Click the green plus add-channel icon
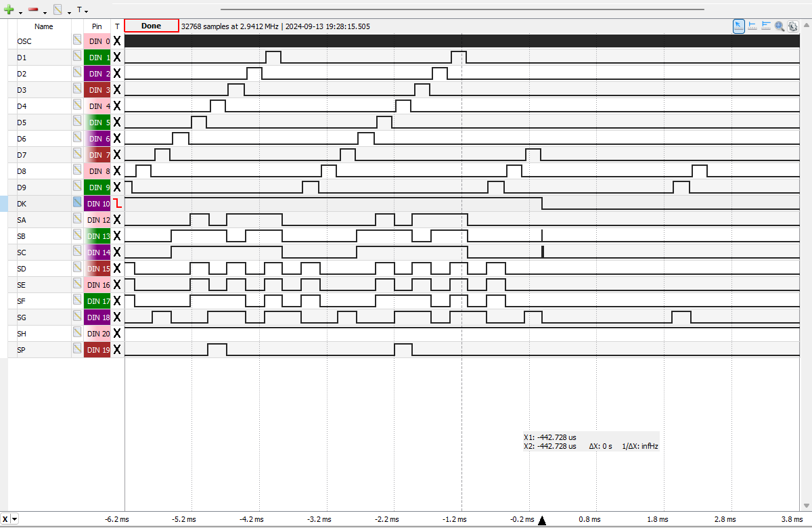Image resolution: width=812 pixels, height=528 pixels. click(x=9, y=9)
